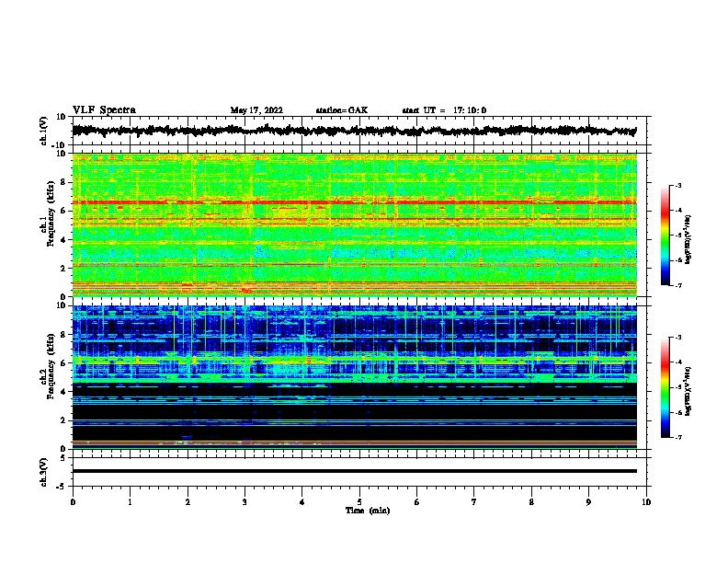Click time axis tick label "0"
The height and width of the screenshot is (563, 728).
pos(73,501)
